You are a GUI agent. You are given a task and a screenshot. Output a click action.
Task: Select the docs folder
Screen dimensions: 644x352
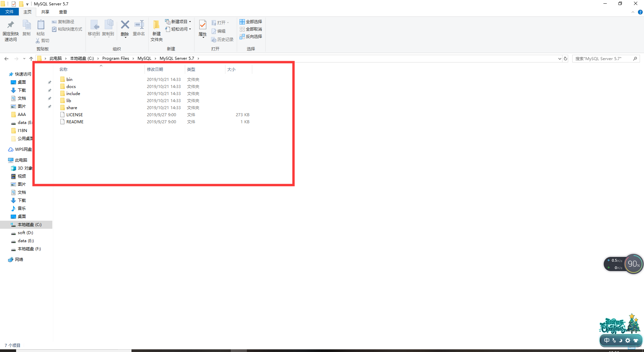point(71,87)
